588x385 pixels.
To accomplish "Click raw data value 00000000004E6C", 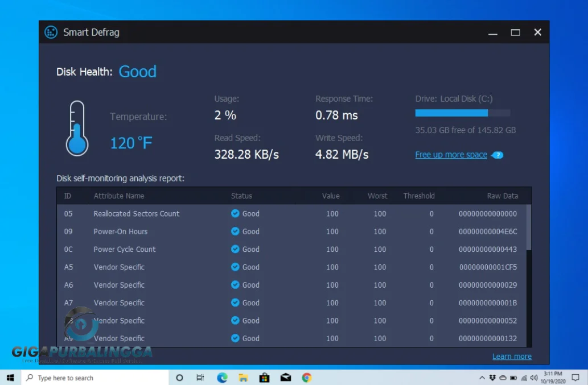I will (x=488, y=231).
